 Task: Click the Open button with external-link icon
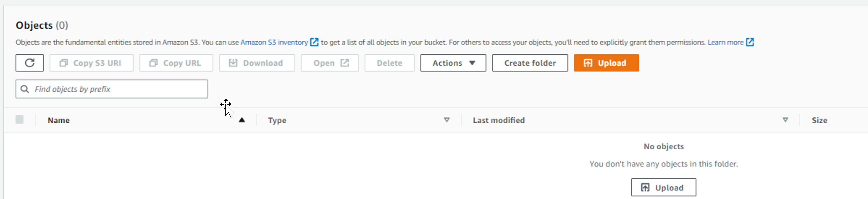pos(329,63)
